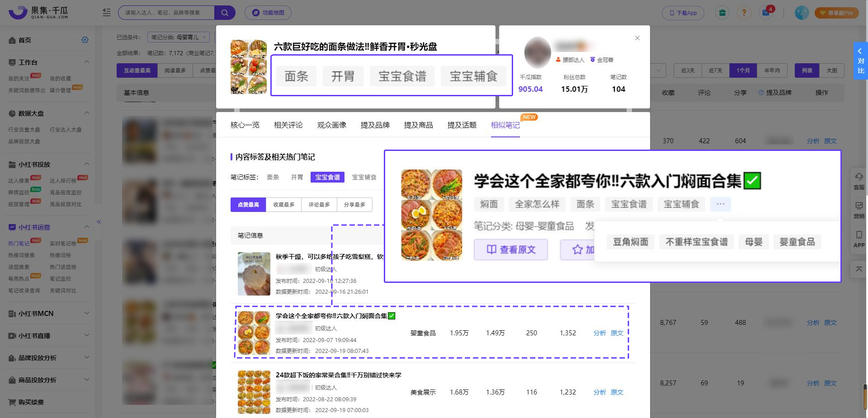Switch to the 观众画像 tab
This screenshot has height=418, width=868.
(x=331, y=125)
